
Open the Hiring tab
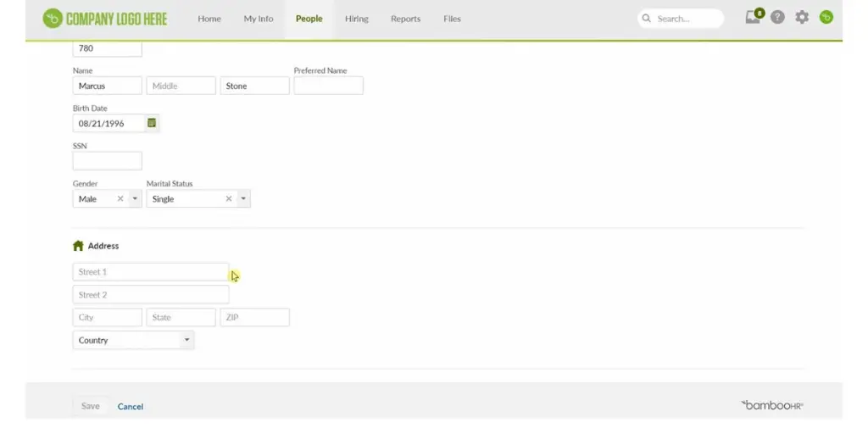click(357, 19)
